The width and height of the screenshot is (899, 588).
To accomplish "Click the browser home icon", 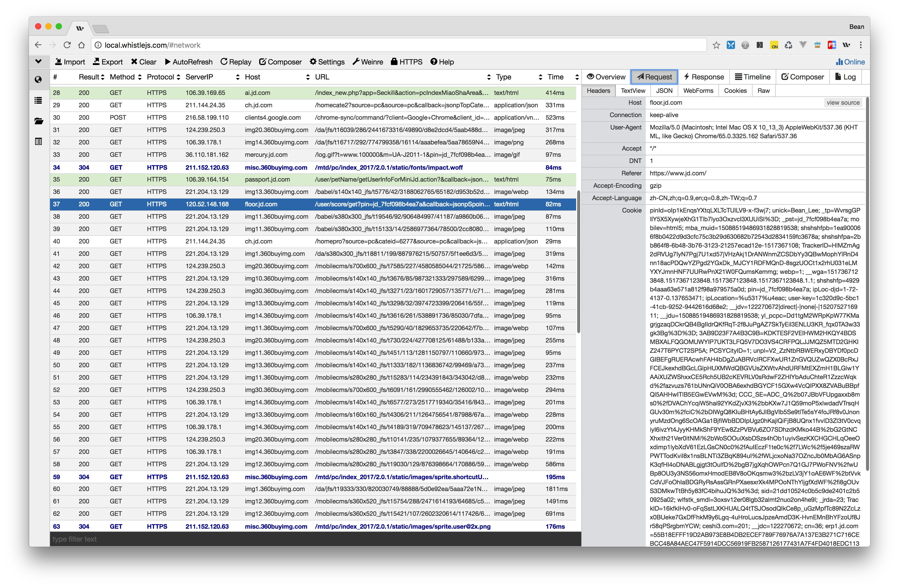I will pyautogui.click(x=81, y=45).
